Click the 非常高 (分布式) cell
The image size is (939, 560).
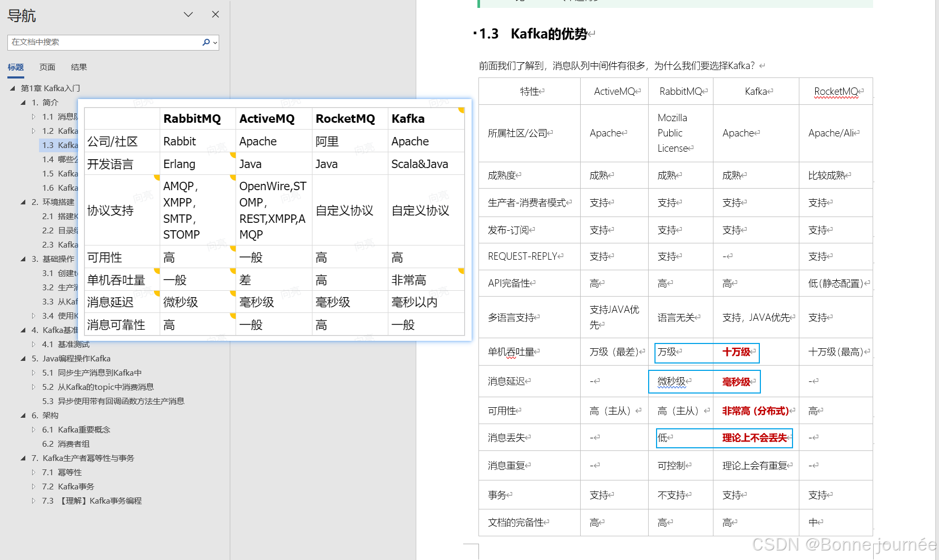point(756,411)
